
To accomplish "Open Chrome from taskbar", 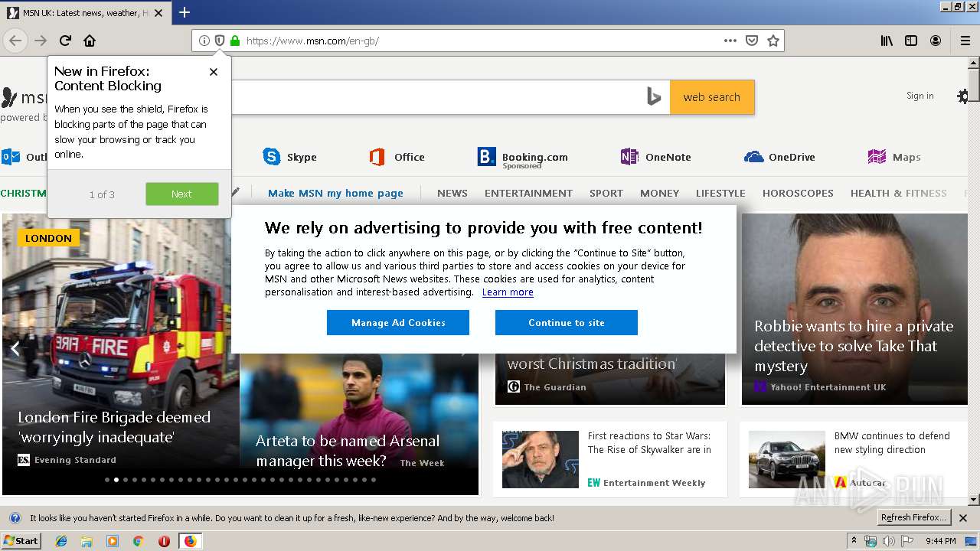I will [x=138, y=541].
